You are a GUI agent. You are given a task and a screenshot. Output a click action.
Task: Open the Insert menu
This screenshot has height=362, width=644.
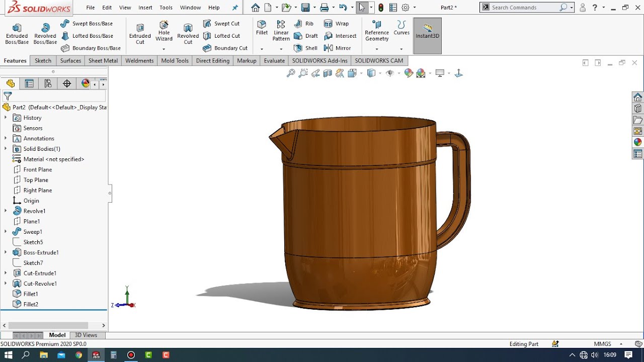[145, 8]
